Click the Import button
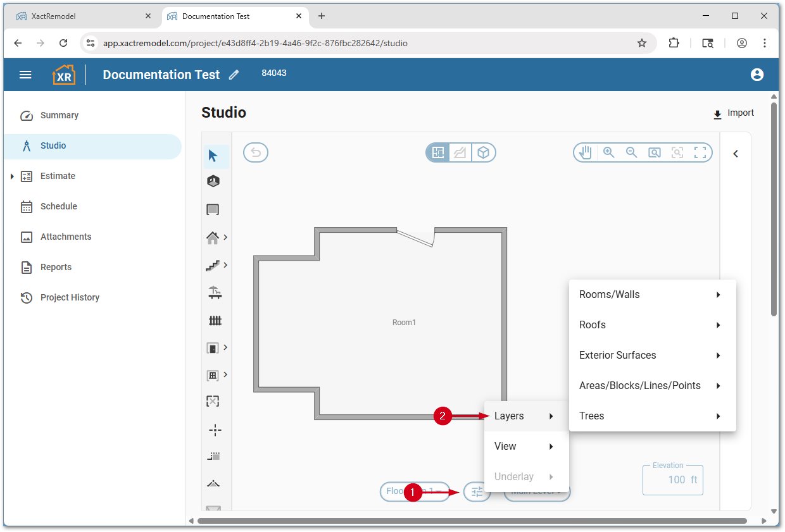This screenshot has height=532, width=785. click(733, 113)
